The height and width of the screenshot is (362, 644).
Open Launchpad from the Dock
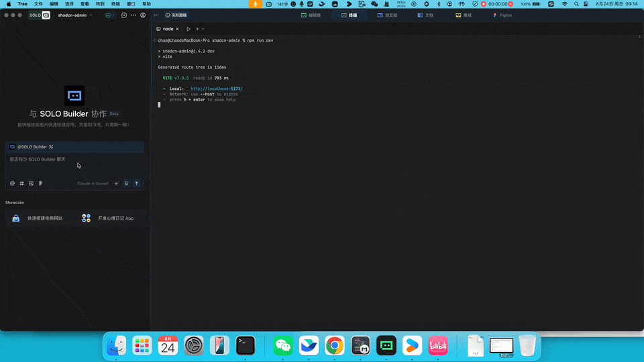tap(142, 345)
